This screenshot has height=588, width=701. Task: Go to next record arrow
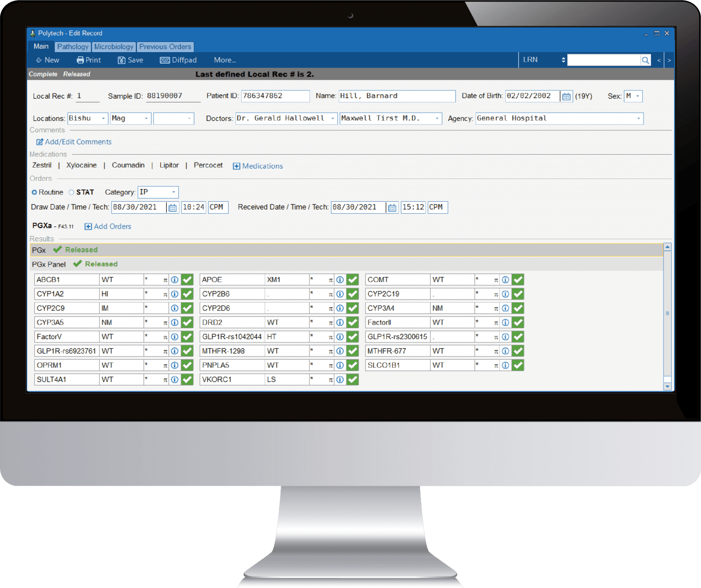(x=669, y=60)
